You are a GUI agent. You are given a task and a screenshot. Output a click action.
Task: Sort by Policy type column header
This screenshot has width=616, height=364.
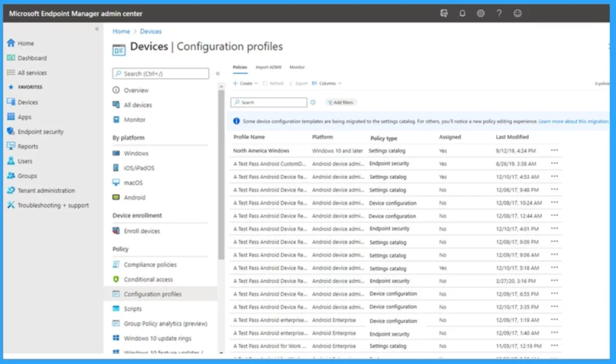pyautogui.click(x=384, y=138)
